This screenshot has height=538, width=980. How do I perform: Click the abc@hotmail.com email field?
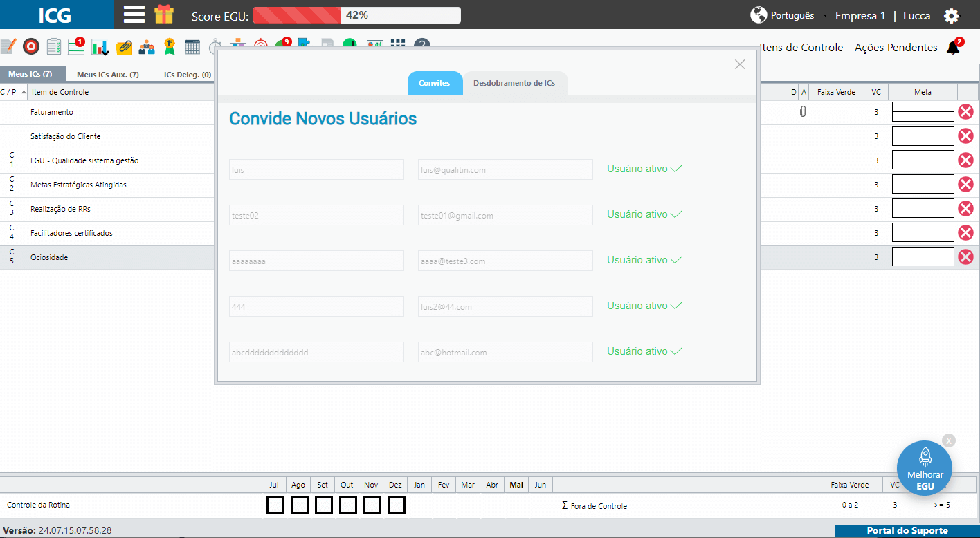click(505, 352)
